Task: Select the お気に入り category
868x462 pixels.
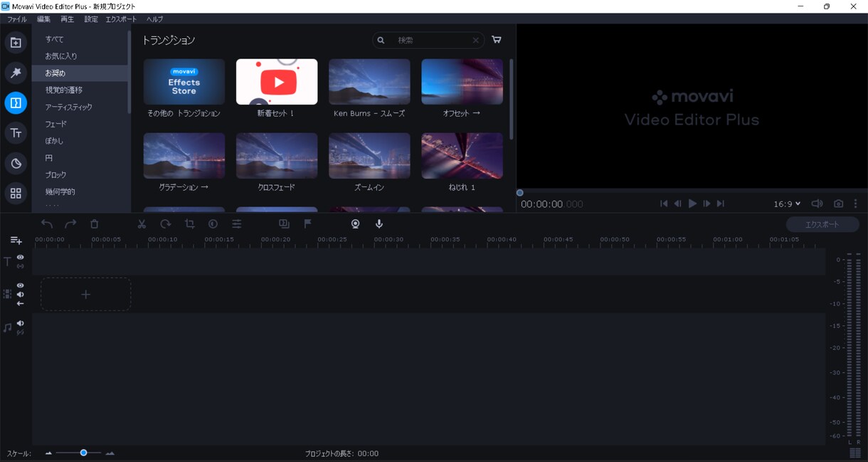Action: [x=80, y=56]
